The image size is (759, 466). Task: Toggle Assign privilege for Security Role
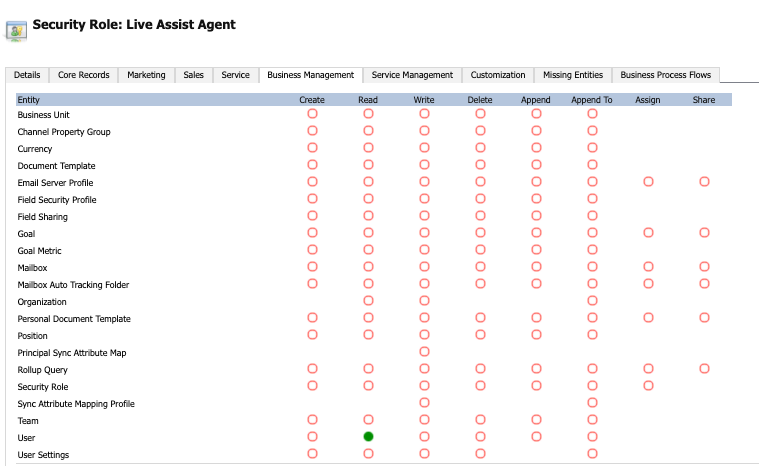tap(648, 385)
